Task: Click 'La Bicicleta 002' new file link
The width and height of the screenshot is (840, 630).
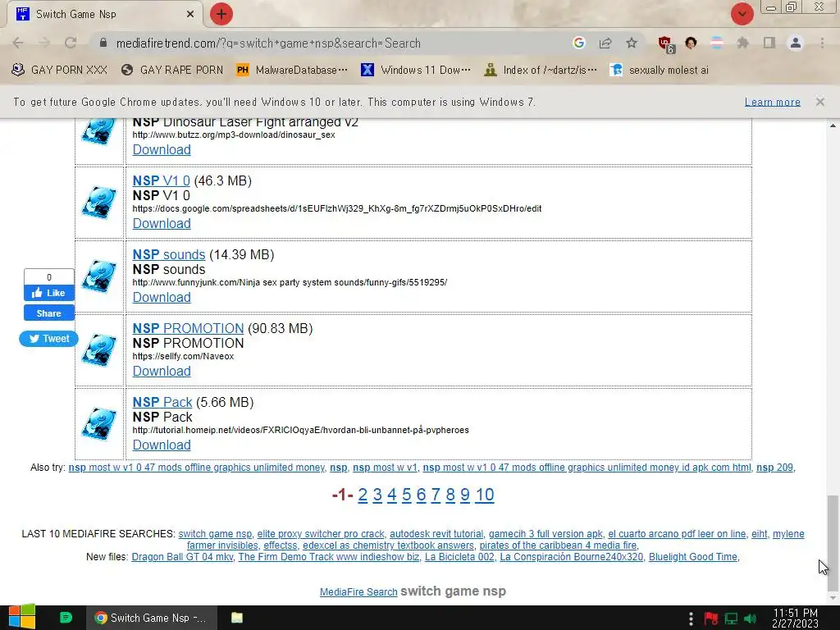Action: coord(459,557)
